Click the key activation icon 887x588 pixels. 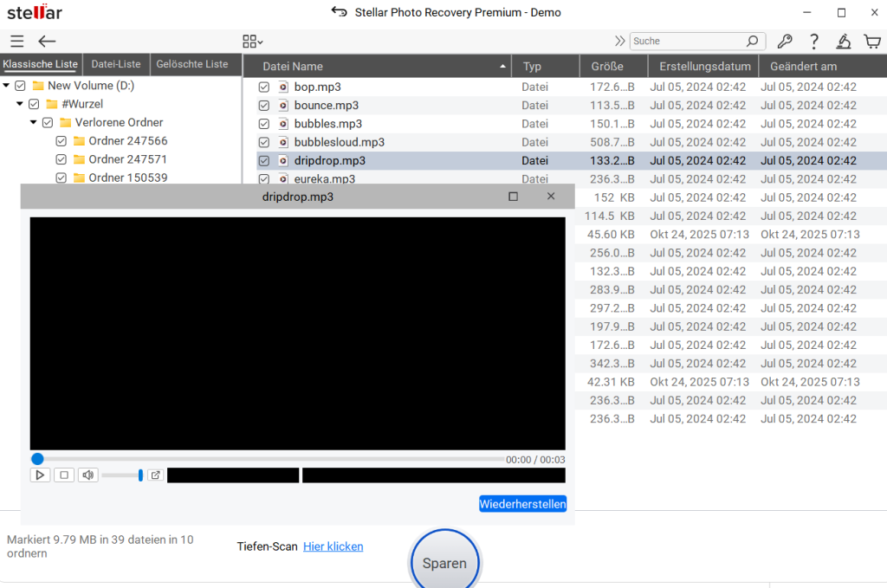[x=785, y=42]
